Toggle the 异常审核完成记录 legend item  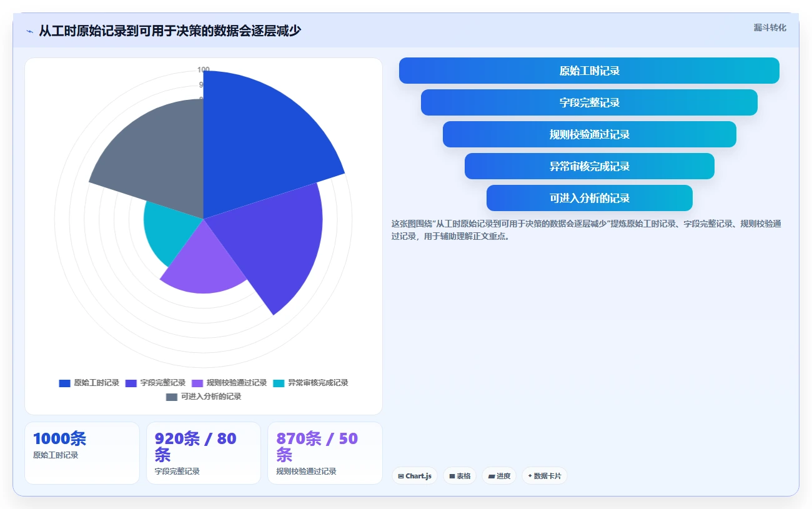pyautogui.click(x=310, y=383)
